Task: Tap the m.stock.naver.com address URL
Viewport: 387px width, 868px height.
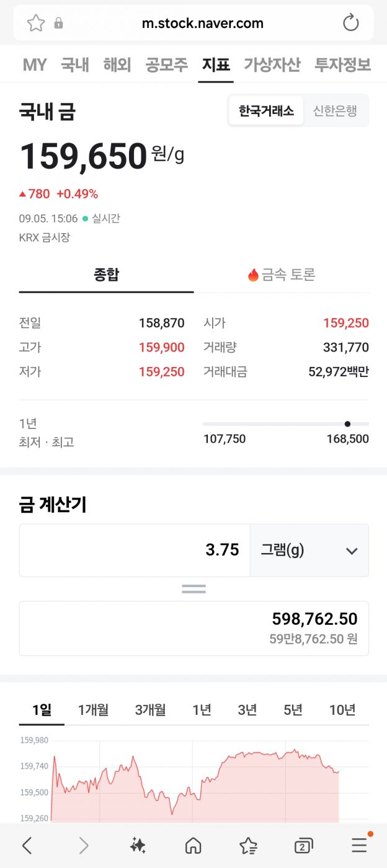Action: click(x=202, y=24)
